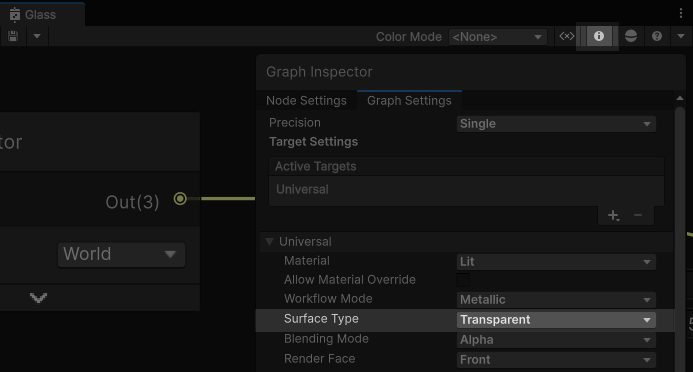Select the Universal entry in Active Targets

point(466,190)
